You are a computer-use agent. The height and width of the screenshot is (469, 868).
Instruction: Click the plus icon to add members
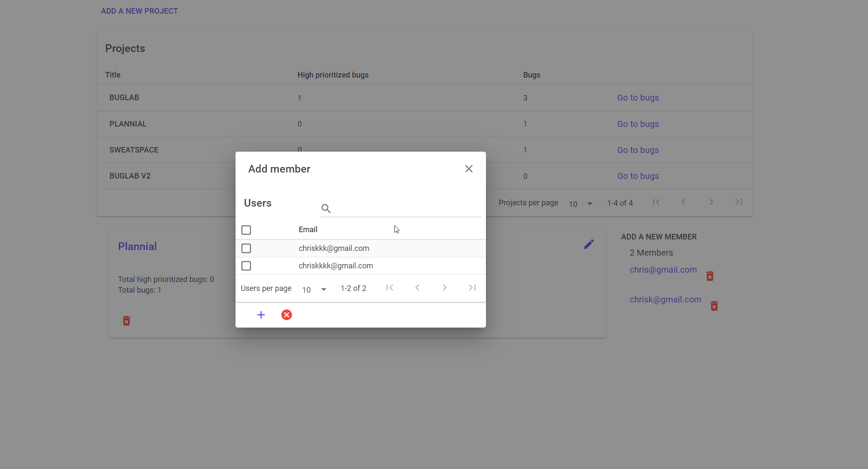[261, 315]
